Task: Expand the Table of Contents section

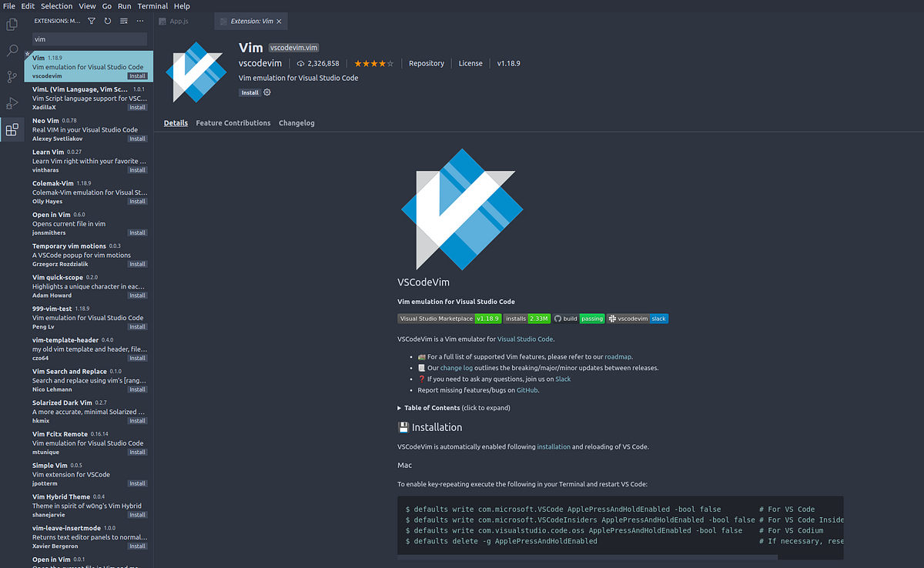Action: [x=430, y=407]
